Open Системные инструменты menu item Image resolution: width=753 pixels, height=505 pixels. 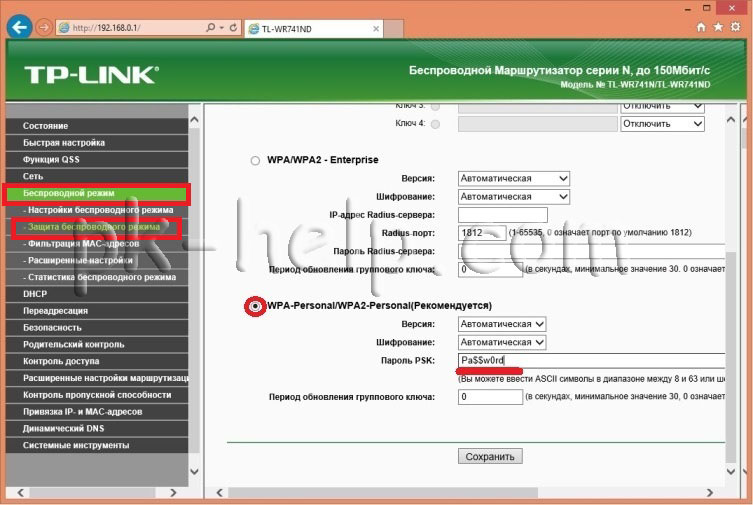(x=97, y=445)
